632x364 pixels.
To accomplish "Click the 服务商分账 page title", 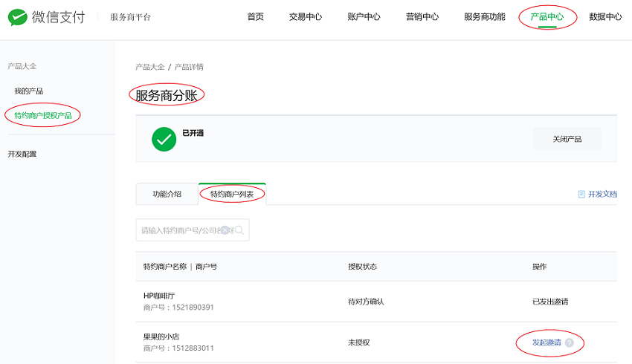I will coord(166,95).
